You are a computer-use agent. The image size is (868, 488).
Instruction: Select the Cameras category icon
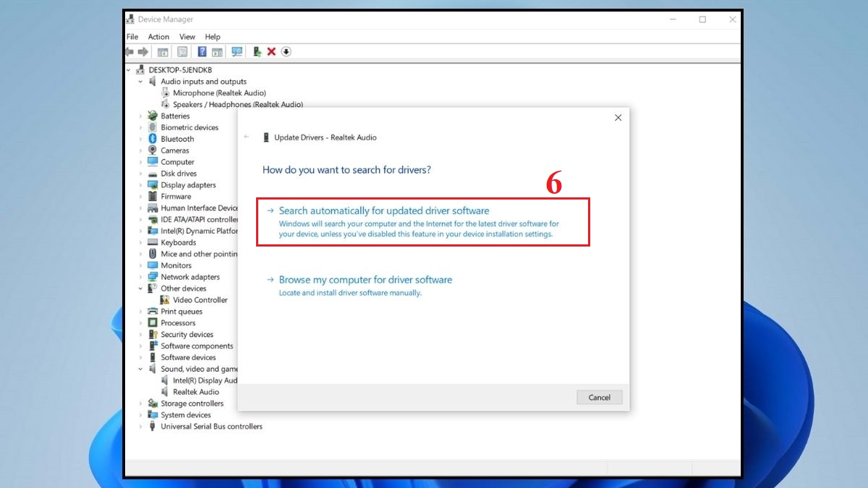tap(153, 150)
